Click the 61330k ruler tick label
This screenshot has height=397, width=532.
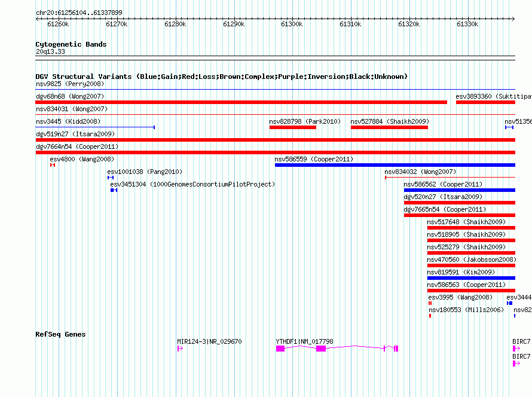(x=467, y=24)
